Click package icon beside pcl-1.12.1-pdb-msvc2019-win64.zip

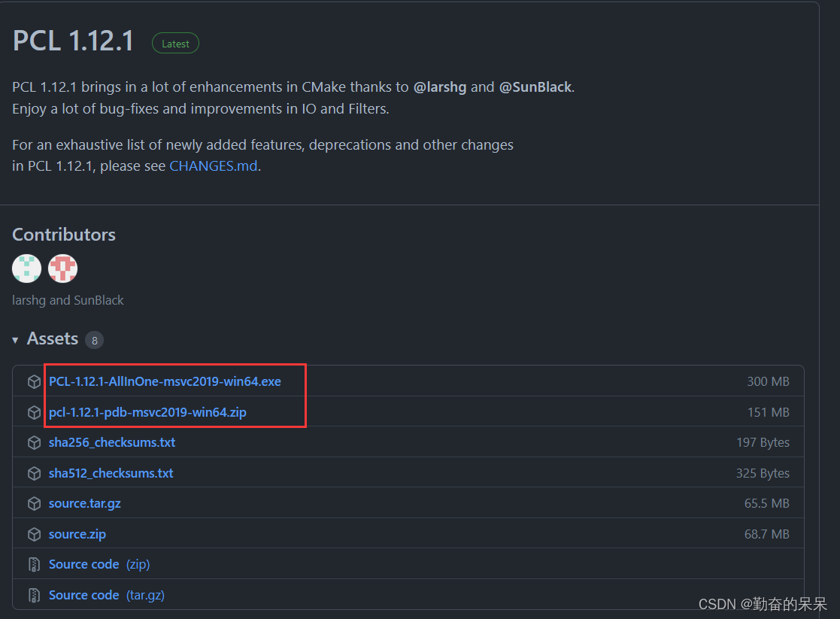tap(35, 412)
